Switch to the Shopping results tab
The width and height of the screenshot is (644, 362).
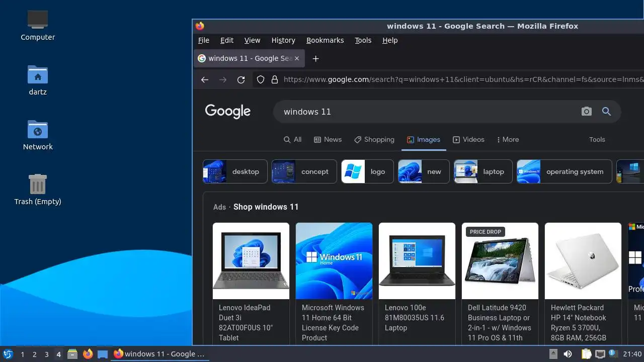pos(374,140)
